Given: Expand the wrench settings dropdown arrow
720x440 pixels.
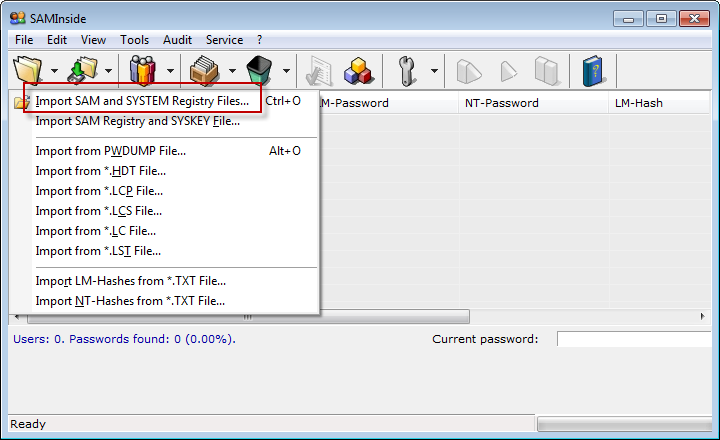Looking at the screenshot, I should pyautogui.click(x=434, y=71).
